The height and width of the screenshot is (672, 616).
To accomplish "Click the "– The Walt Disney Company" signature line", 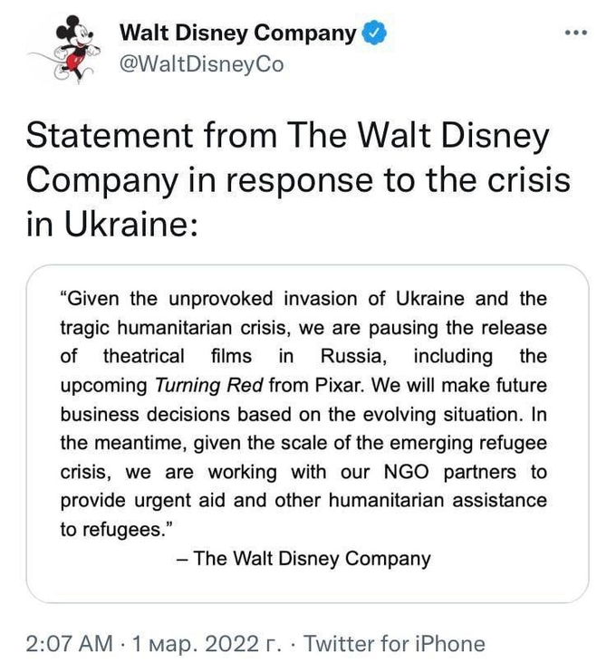I will 303,559.
